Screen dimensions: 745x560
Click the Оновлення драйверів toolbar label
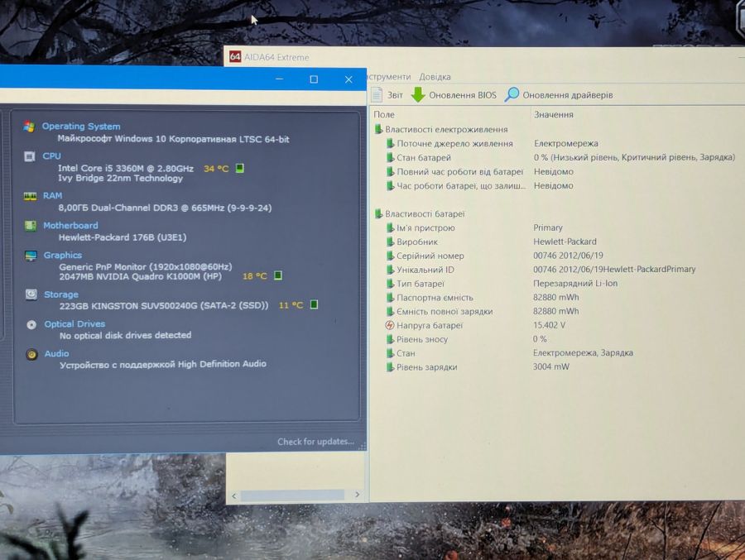coord(568,95)
